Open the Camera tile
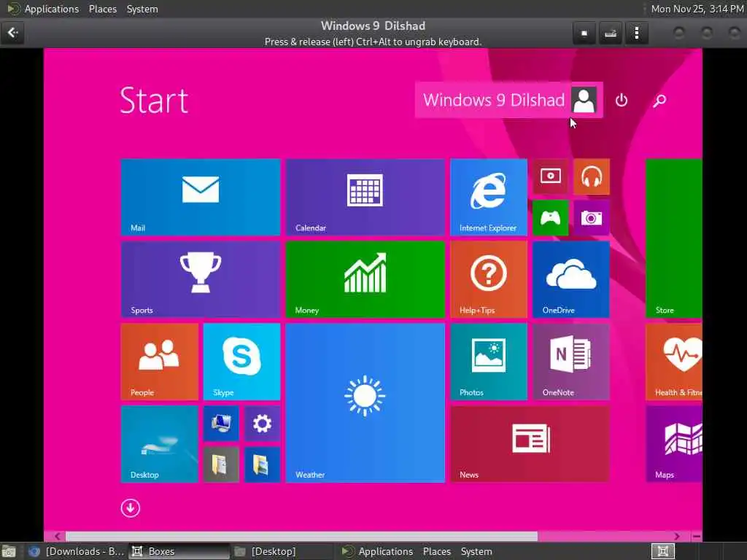Screen dimensions: 747x560 coord(592,217)
